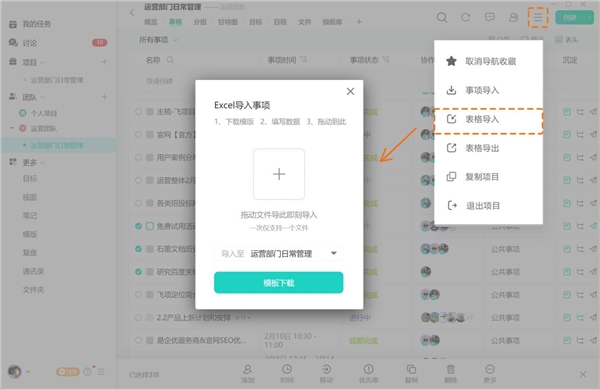Switch to the 文件 tab
The height and width of the screenshot is (389, 600).
(x=305, y=22)
